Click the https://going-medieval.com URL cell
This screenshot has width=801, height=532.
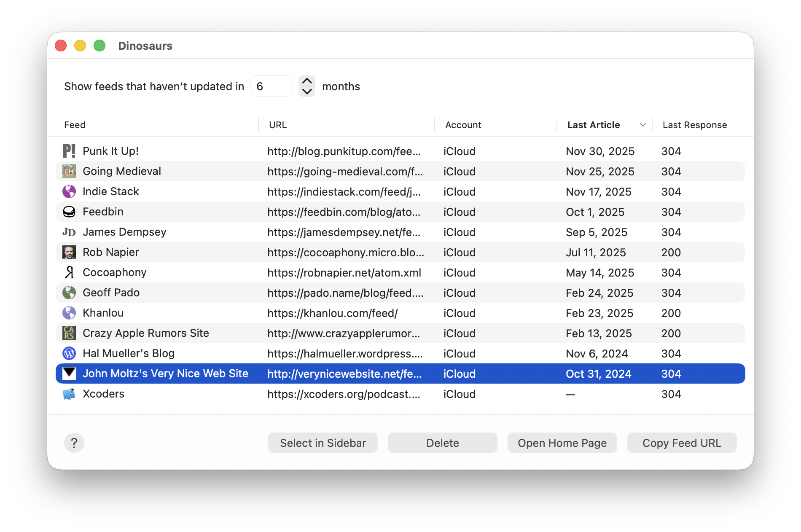345,171
